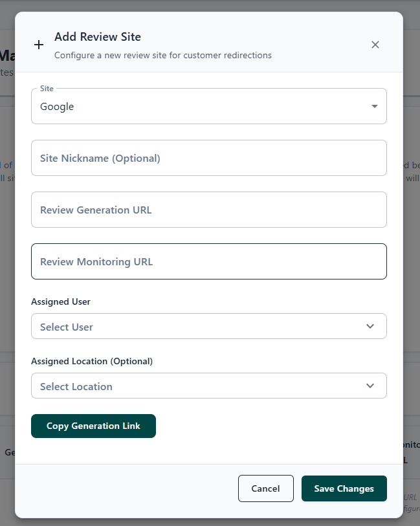Open the Site combo box showing Google
Image resolution: width=420 pixels, height=526 pixels.
tap(194, 107)
